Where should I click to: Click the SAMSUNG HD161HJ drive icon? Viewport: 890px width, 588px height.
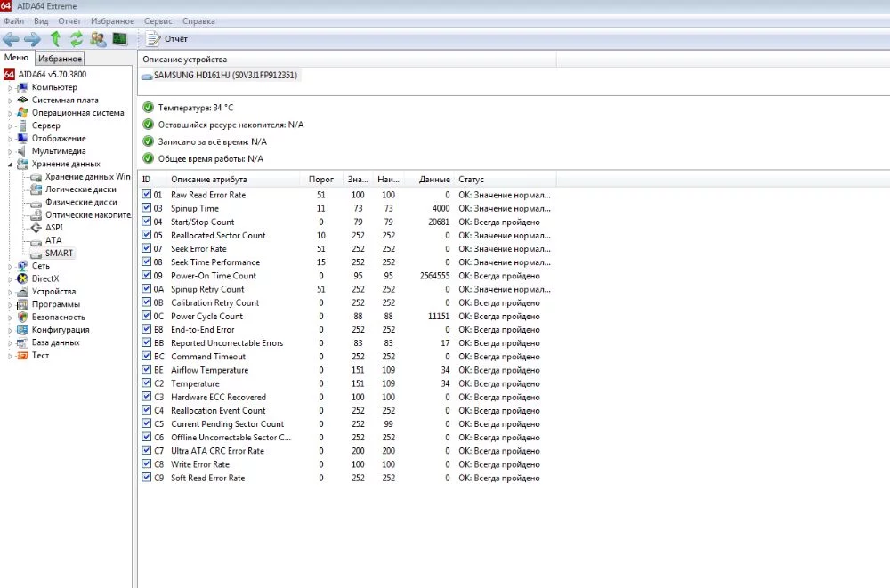coord(147,76)
